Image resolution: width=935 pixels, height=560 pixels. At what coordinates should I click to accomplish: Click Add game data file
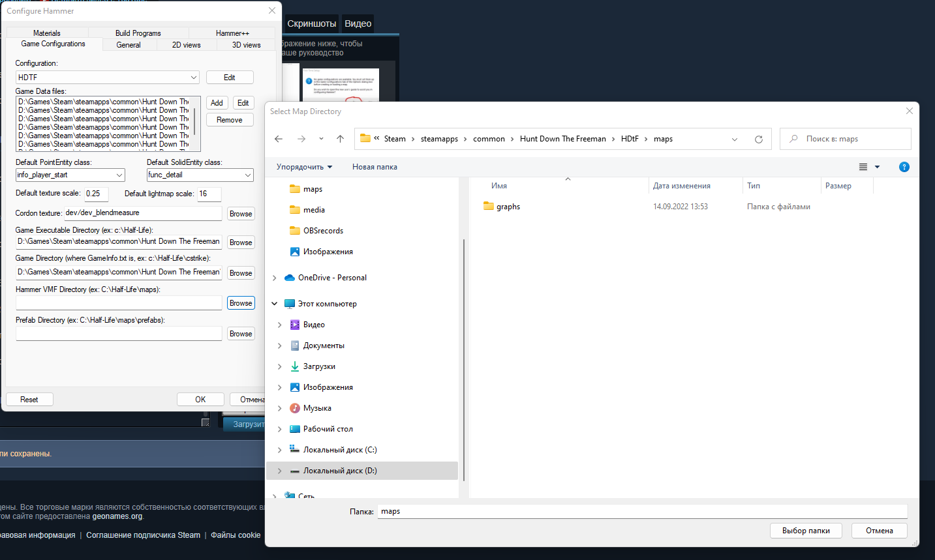[x=217, y=103]
